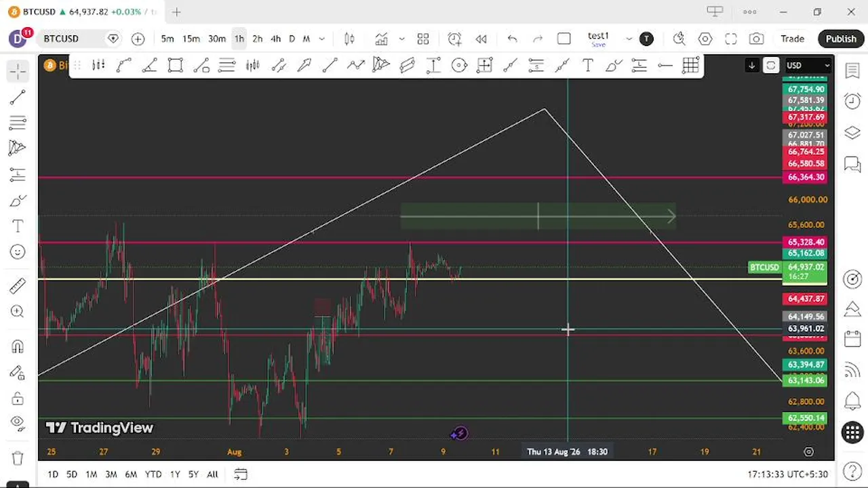The width and height of the screenshot is (868, 488).
Task: Set date range to YTD
Action: [x=153, y=474]
